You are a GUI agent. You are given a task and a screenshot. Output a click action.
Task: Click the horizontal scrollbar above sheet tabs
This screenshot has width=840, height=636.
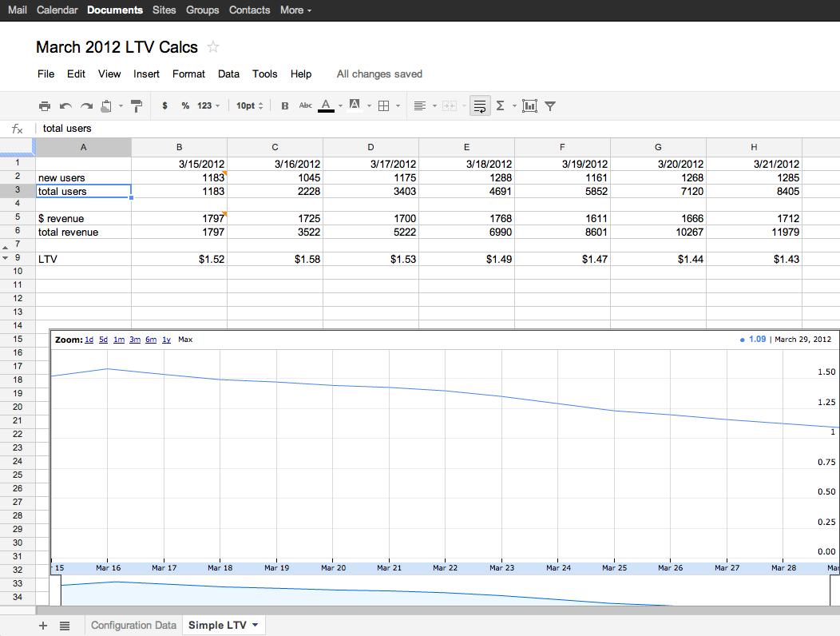pos(438,610)
